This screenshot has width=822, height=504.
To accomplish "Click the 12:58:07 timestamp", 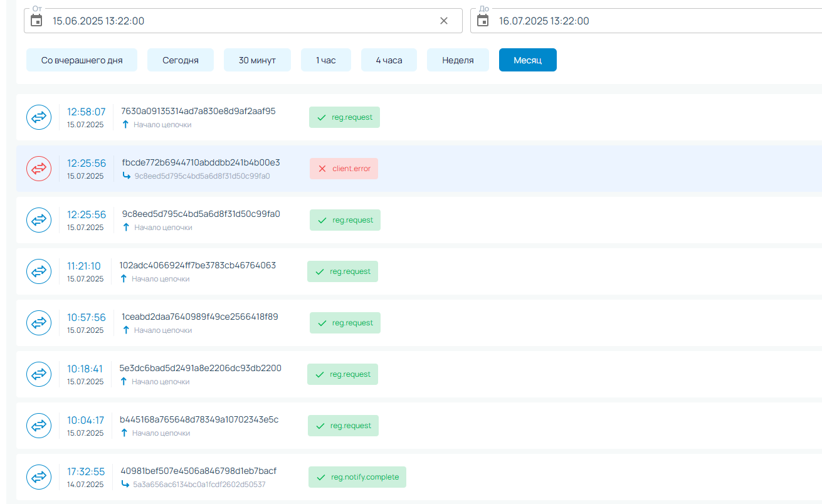I will click(87, 112).
